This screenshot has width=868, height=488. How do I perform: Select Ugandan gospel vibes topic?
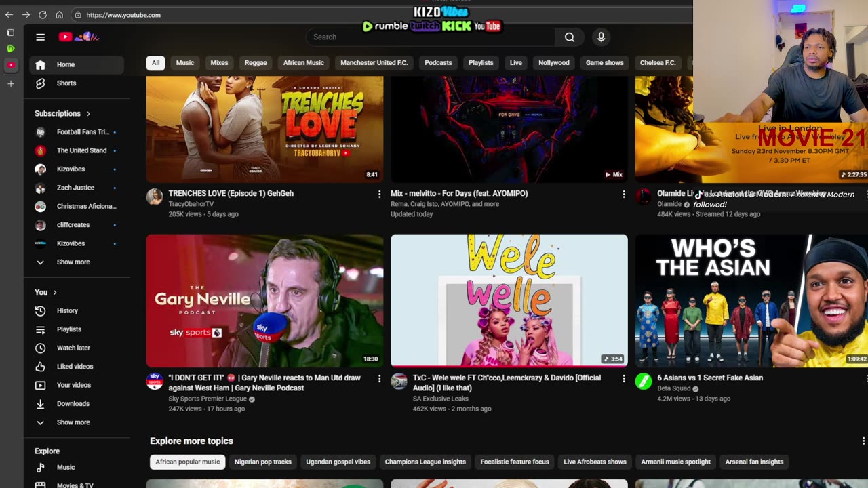tap(338, 462)
